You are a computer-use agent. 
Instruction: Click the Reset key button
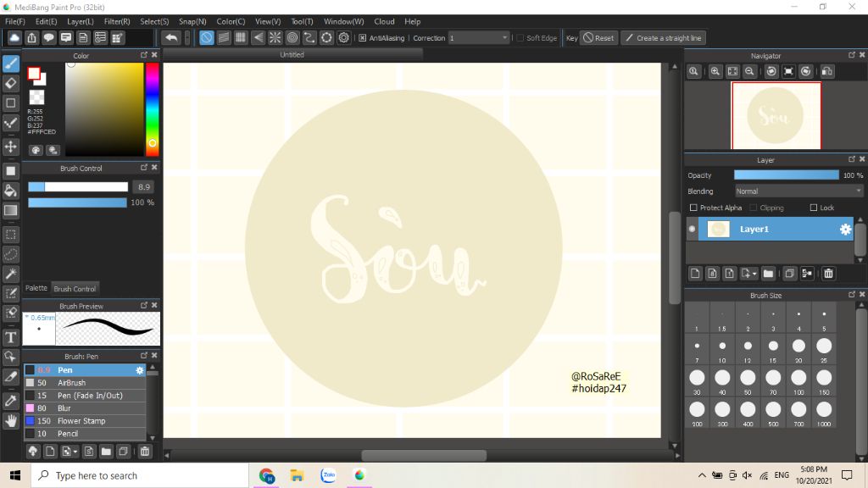[598, 38]
